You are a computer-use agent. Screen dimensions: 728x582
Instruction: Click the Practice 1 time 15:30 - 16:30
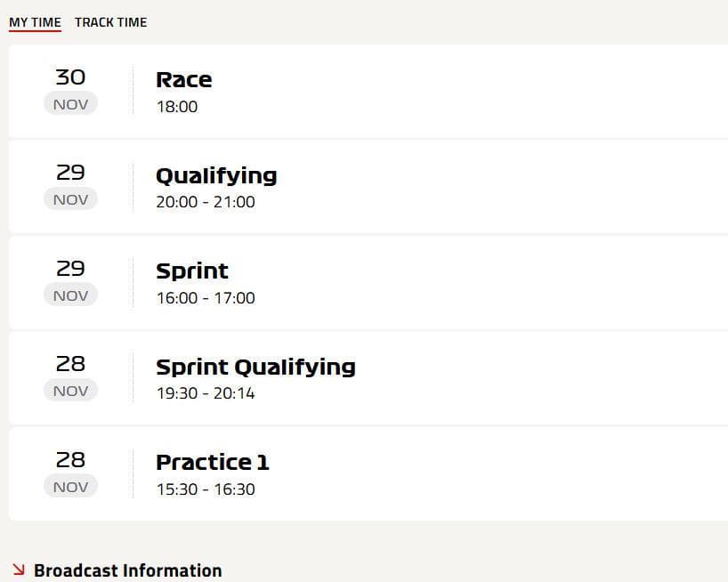206,489
